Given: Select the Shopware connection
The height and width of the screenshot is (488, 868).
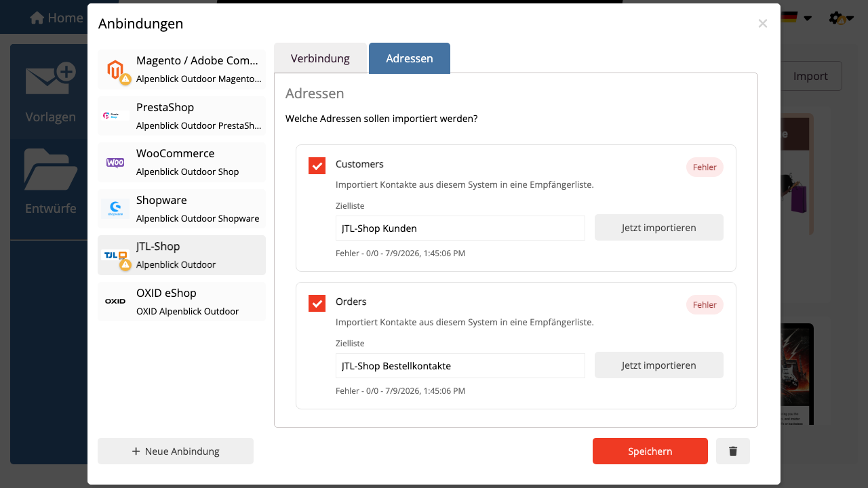Looking at the screenshot, I should point(182,209).
